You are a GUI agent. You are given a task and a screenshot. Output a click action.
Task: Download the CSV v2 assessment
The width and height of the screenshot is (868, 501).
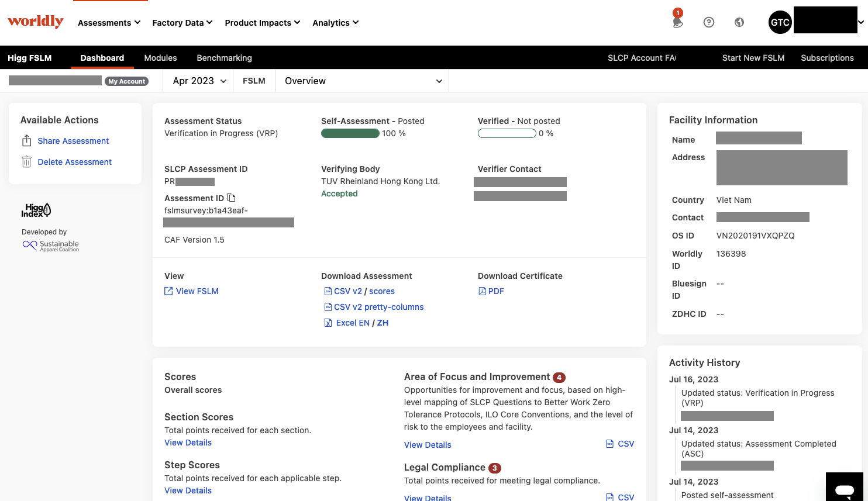[348, 291]
